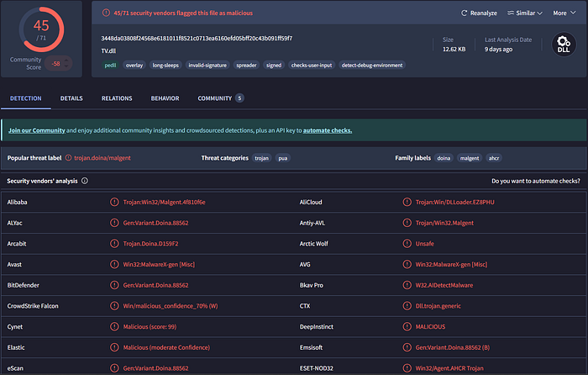
Task: Click the 12.62 KB size value
Action: 454,49
